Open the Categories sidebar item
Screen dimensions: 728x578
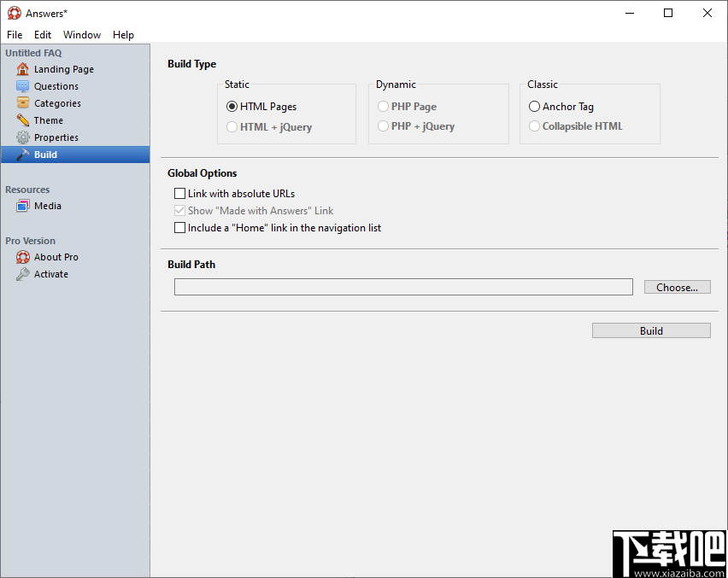coord(75,103)
